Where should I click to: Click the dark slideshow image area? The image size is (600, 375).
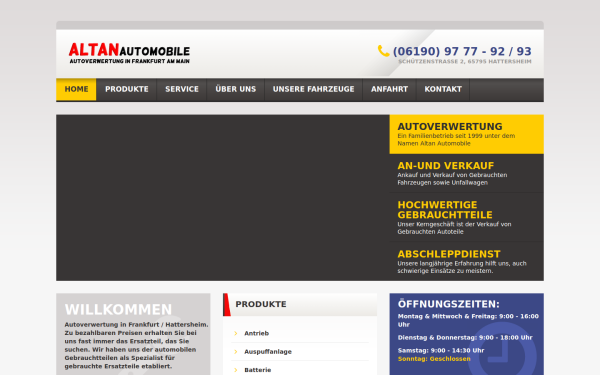pyautogui.click(x=223, y=198)
